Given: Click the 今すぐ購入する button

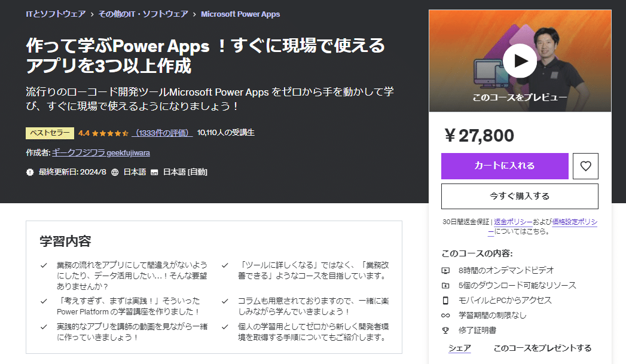Looking at the screenshot, I should pyautogui.click(x=520, y=196).
